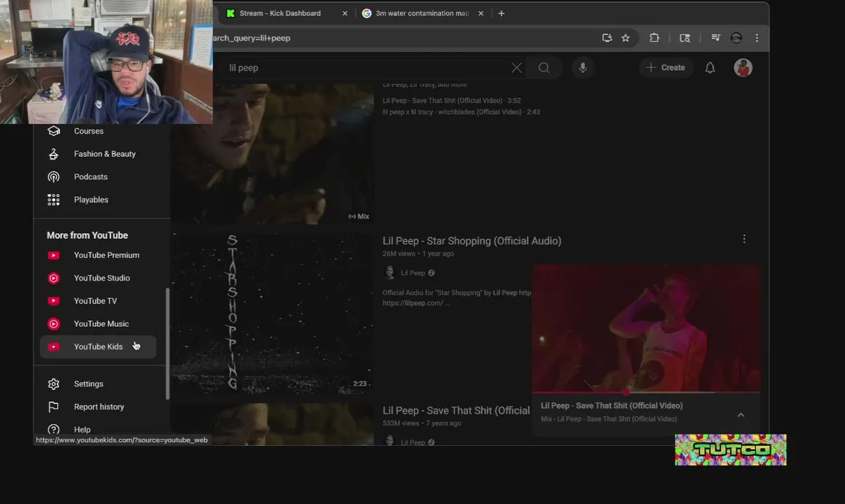This screenshot has width=845, height=504.
Task: Open Lil Peep - Save That Shit result title
Action: pos(456,411)
